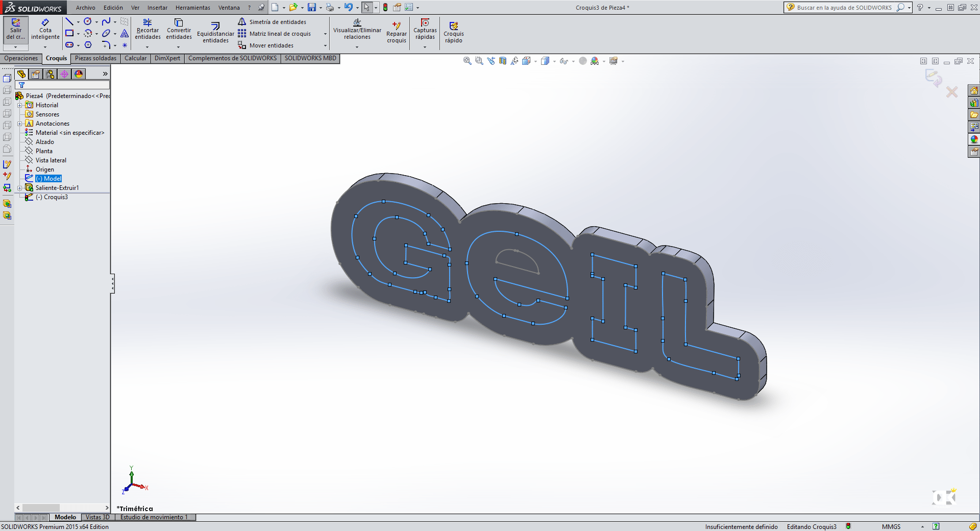Open the File Explorer task pane tab
This screenshot has width=980, height=531.
click(x=974, y=115)
